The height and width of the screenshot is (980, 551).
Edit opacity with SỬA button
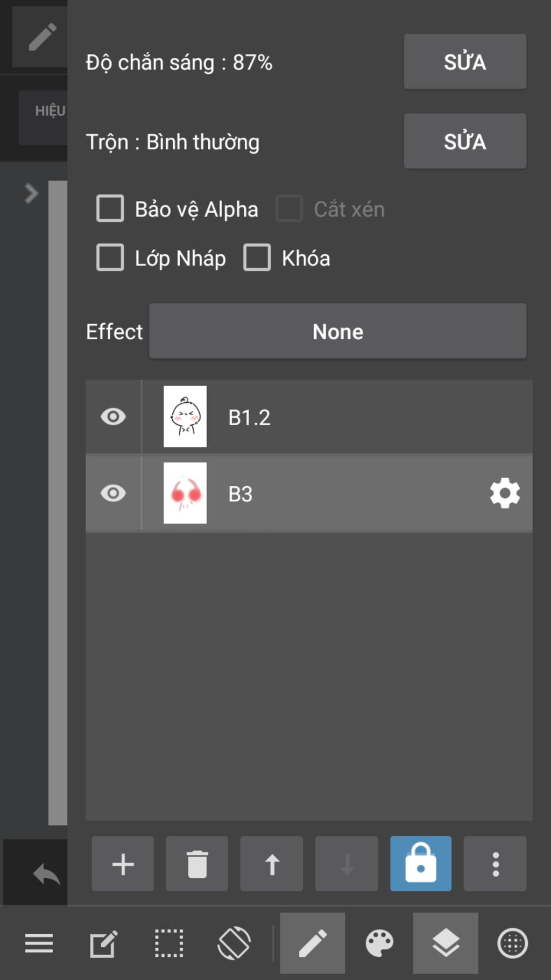465,61
